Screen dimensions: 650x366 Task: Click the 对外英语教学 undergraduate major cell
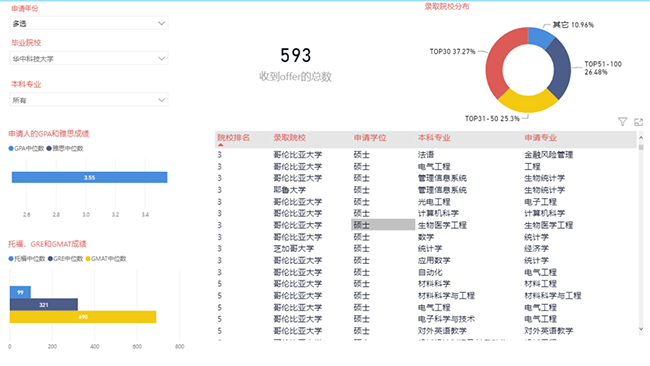pyautogui.click(x=442, y=331)
